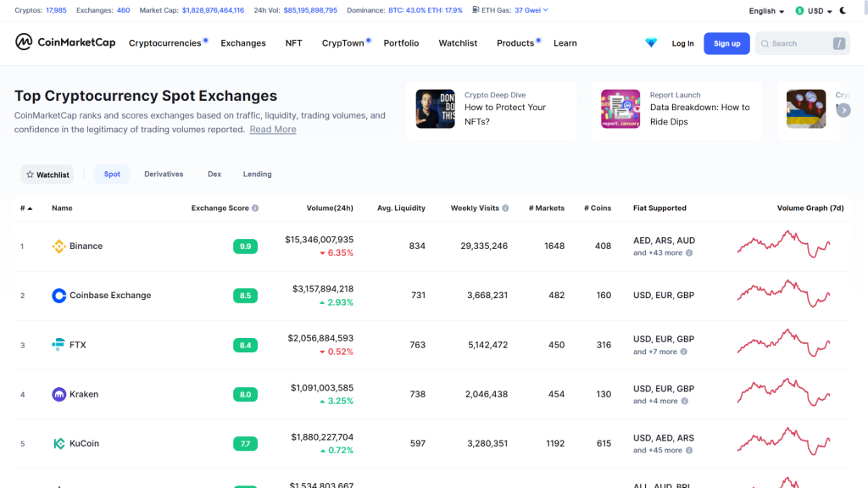Viewport: 868px width, 488px height.
Task: Click info icon beside Kraken +4 more
Action: (685, 401)
